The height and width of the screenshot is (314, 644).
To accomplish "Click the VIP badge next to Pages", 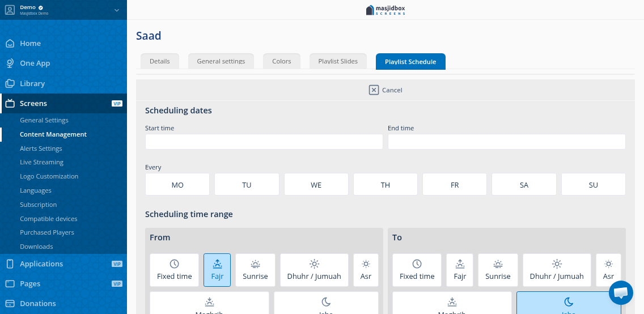I will tap(117, 283).
